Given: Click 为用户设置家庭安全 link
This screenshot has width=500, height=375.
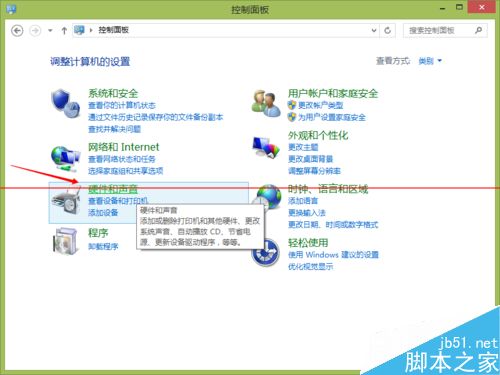Looking at the screenshot, I should click(332, 117).
